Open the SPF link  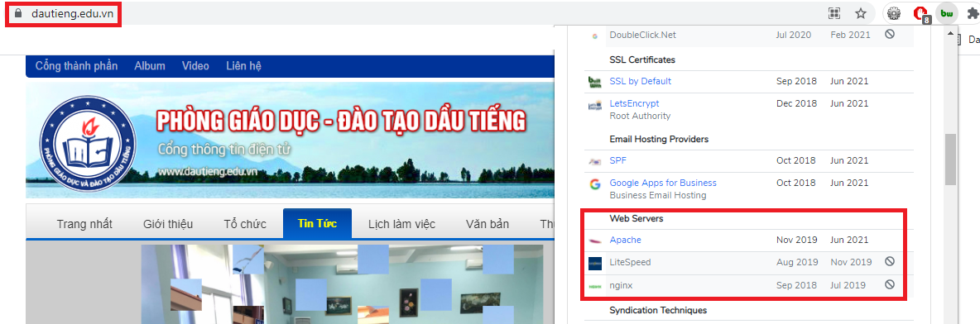pyautogui.click(x=617, y=160)
